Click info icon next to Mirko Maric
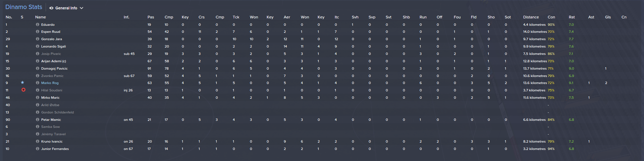Image resolution: width=644 pixels, height=161 pixels. pos(38,97)
